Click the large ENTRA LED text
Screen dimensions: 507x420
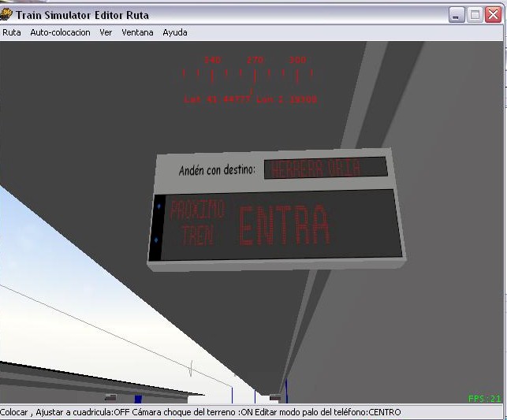tap(283, 225)
